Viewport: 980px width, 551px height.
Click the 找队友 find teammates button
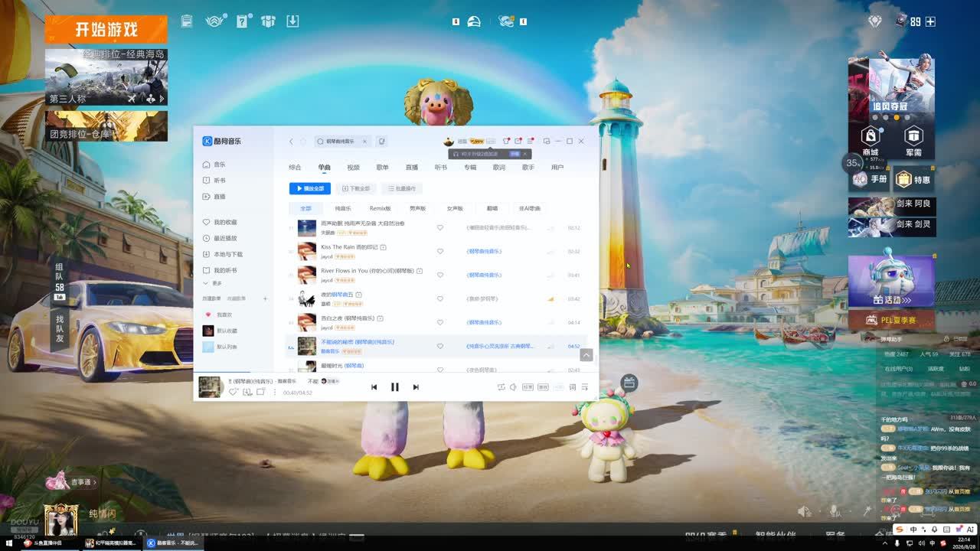point(60,328)
